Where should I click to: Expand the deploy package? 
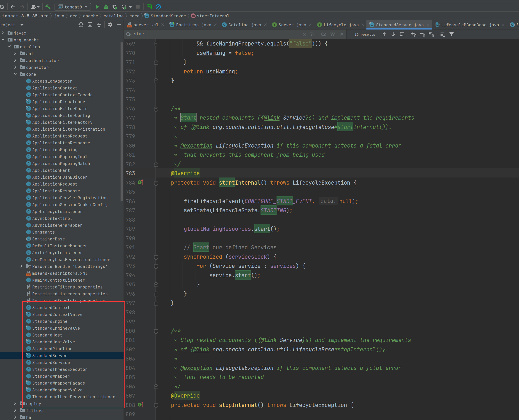(x=15, y=403)
